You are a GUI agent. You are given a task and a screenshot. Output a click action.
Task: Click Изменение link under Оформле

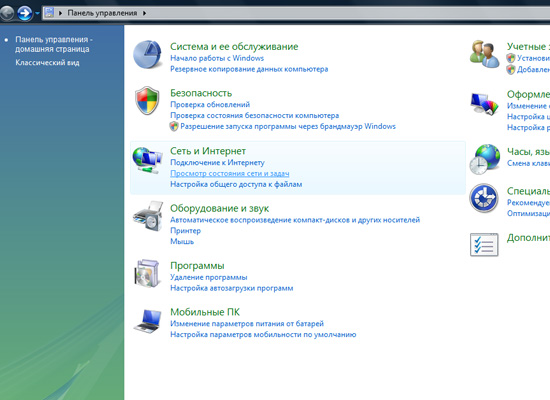pos(528,106)
